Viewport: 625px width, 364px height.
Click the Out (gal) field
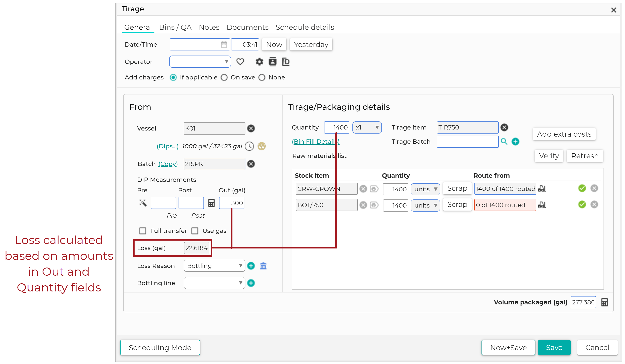232,203
